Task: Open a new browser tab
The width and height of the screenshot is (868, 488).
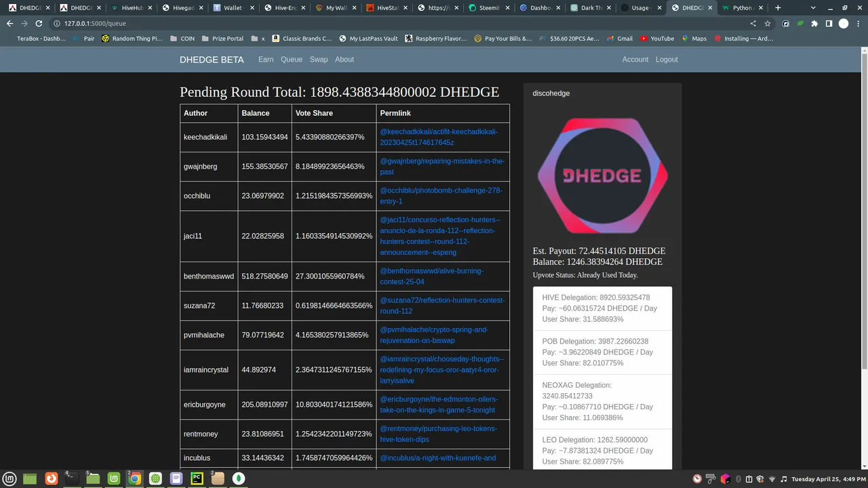Action: point(778,7)
